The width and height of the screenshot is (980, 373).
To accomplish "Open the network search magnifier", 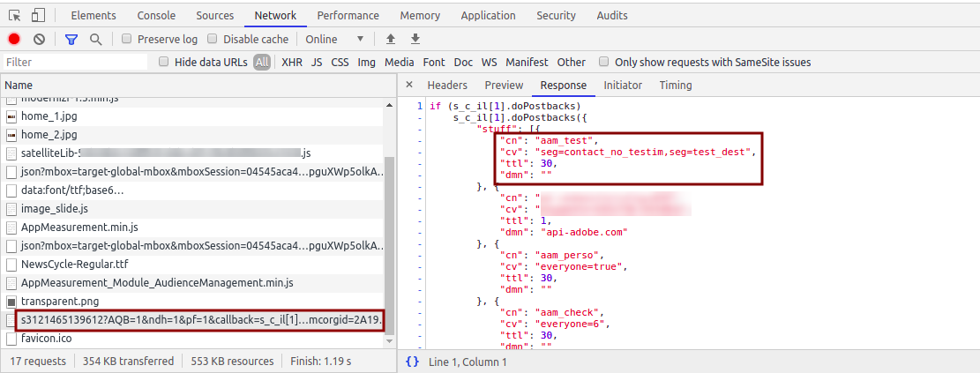I will click(x=95, y=39).
